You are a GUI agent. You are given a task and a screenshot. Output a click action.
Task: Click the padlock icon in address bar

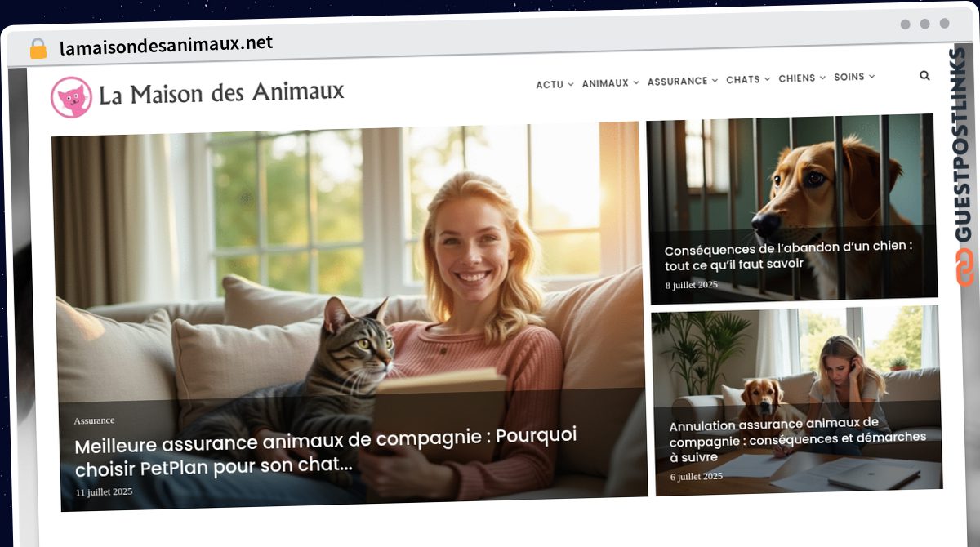[x=38, y=48]
